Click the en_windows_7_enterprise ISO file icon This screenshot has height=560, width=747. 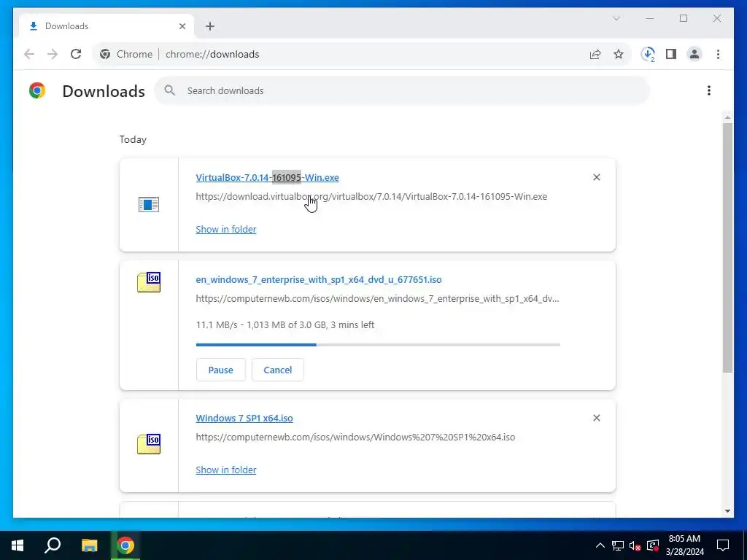point(149,282)
